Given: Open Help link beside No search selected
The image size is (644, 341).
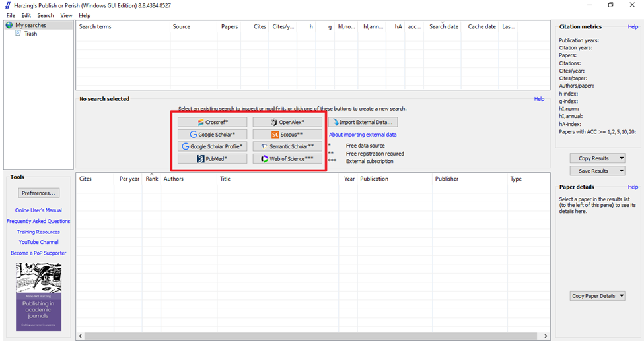Looking at the screenshot, I should click(x=539, y=99).
